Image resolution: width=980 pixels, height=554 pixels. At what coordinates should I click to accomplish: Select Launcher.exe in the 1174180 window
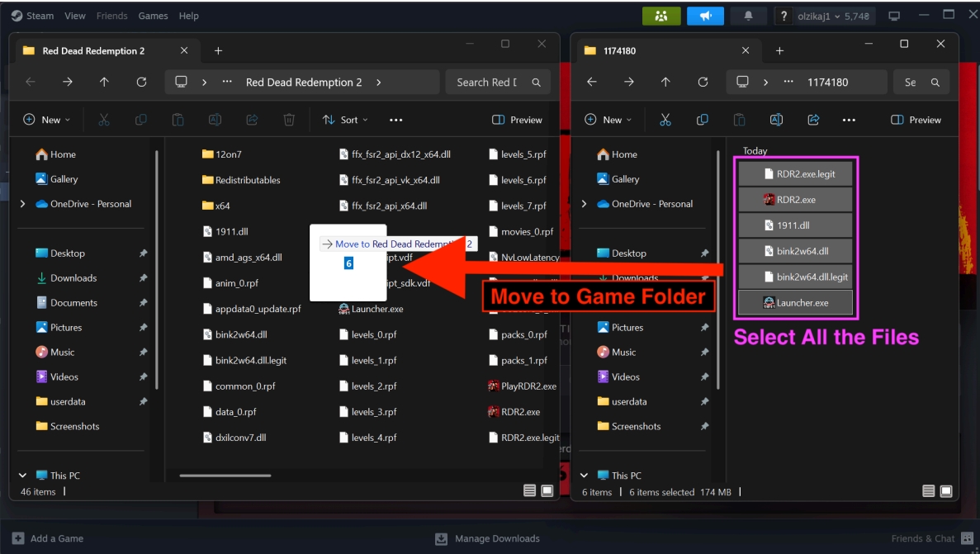coord(796,303)
